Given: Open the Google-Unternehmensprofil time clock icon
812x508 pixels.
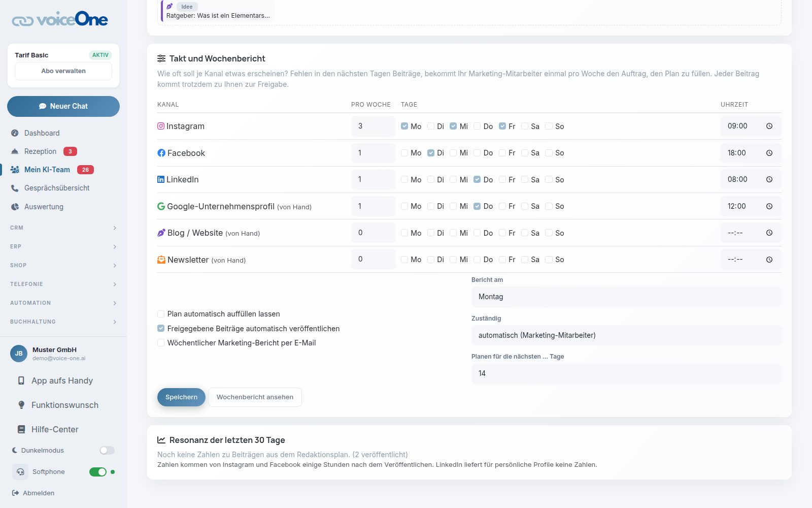Looking at the screenshot, I should [769, 206].
